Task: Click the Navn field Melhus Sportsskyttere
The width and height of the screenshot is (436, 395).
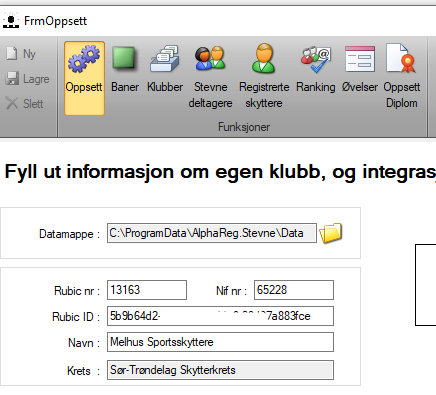Action: (220, 342)
